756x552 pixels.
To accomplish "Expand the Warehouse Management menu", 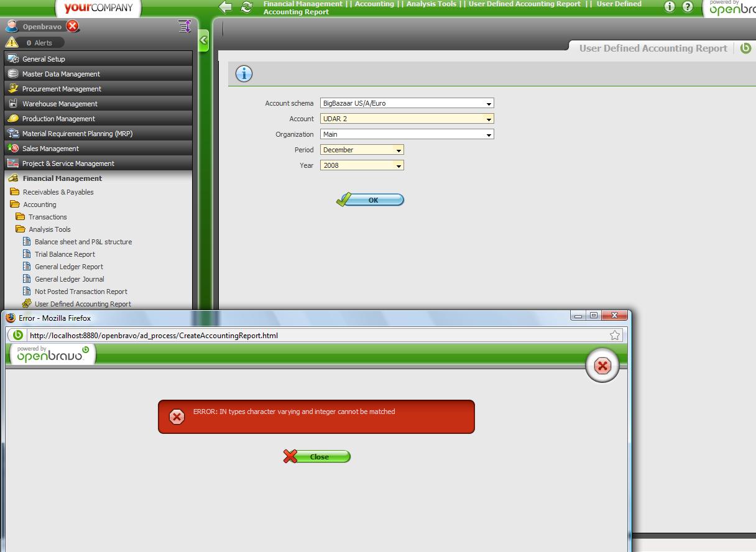I will click(98, 104).
